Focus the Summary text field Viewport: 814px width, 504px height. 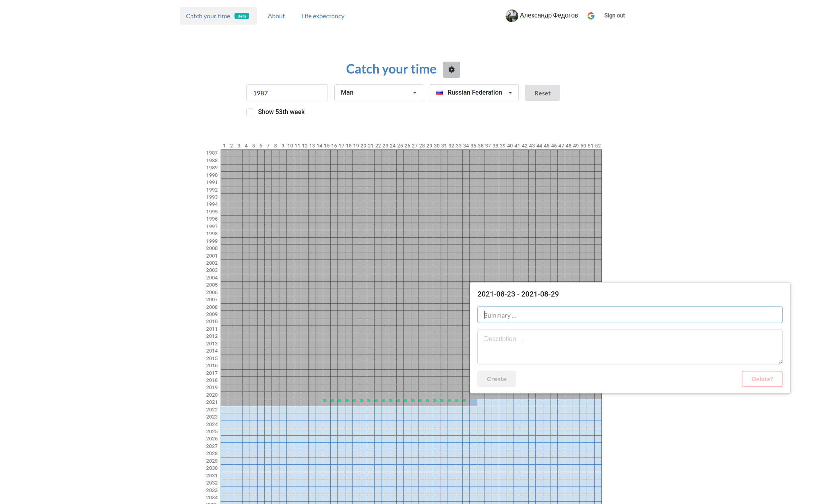(x=630, y=315)
